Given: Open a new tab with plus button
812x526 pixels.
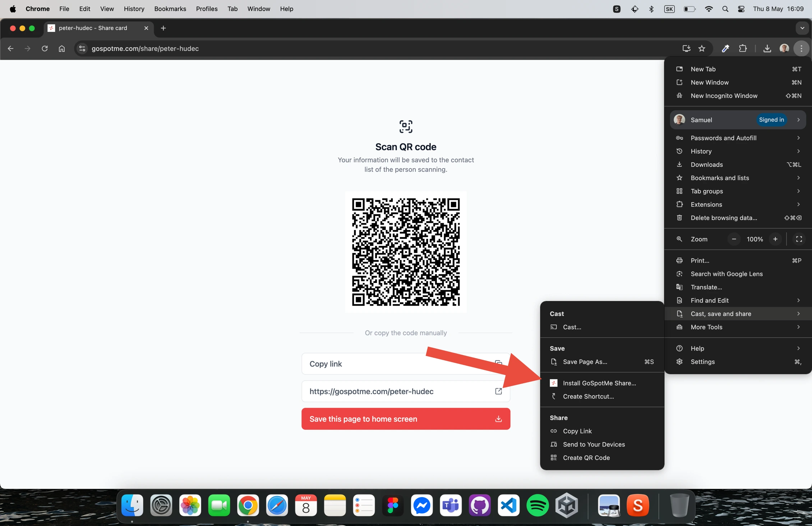Looking at the screenshot, I should (163, 28).
